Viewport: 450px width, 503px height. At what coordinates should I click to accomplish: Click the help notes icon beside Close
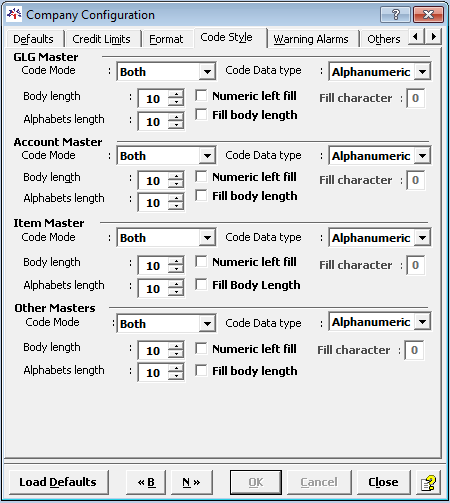pos(428,482)
